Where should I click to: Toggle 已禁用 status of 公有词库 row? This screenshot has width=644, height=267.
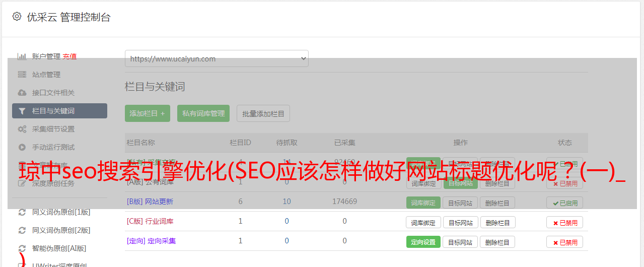(x=565, y=183)
